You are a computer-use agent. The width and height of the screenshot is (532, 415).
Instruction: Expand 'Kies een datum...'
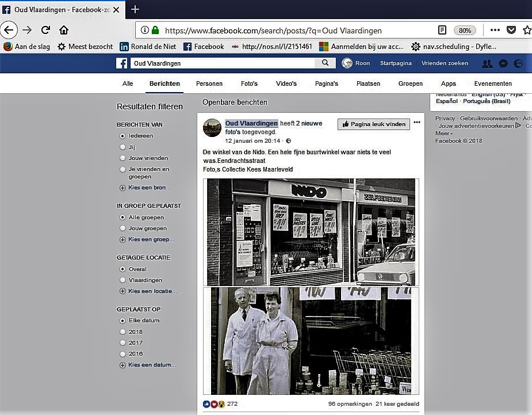click(148, 365)
